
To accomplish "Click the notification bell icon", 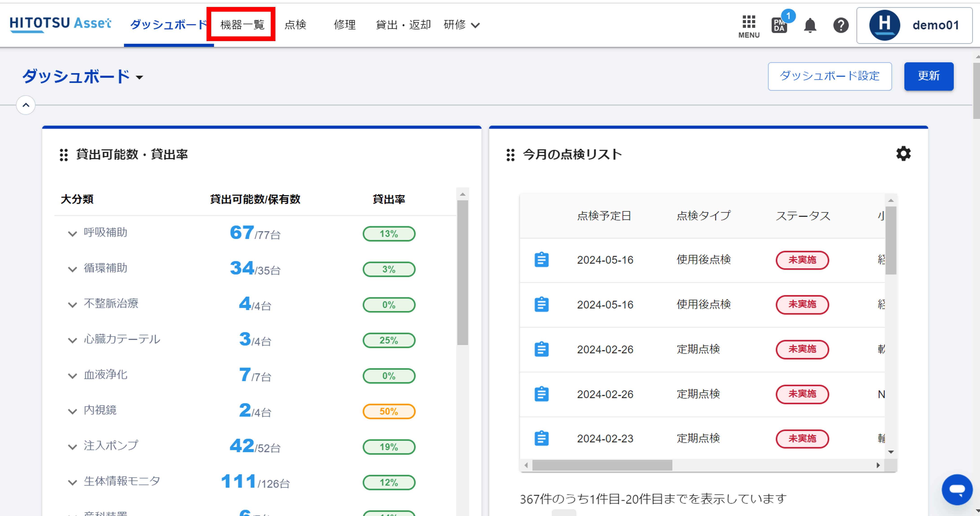I will pos(810,26).
